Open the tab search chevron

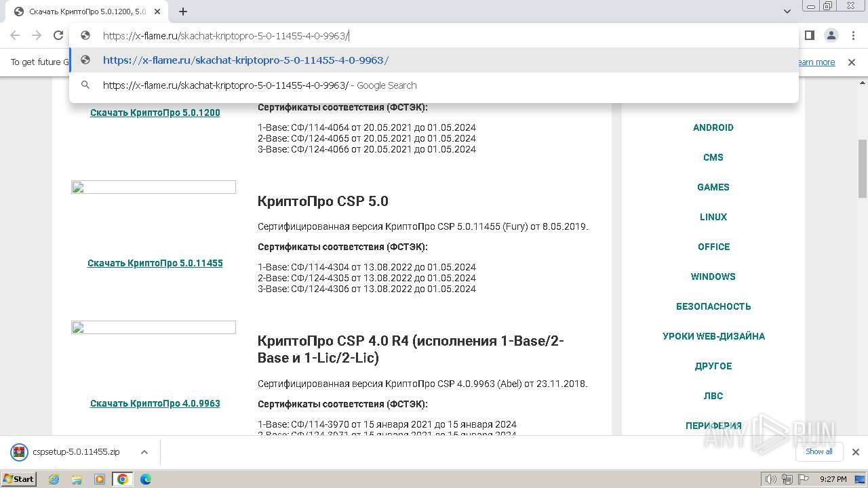[x=787, y=12]
